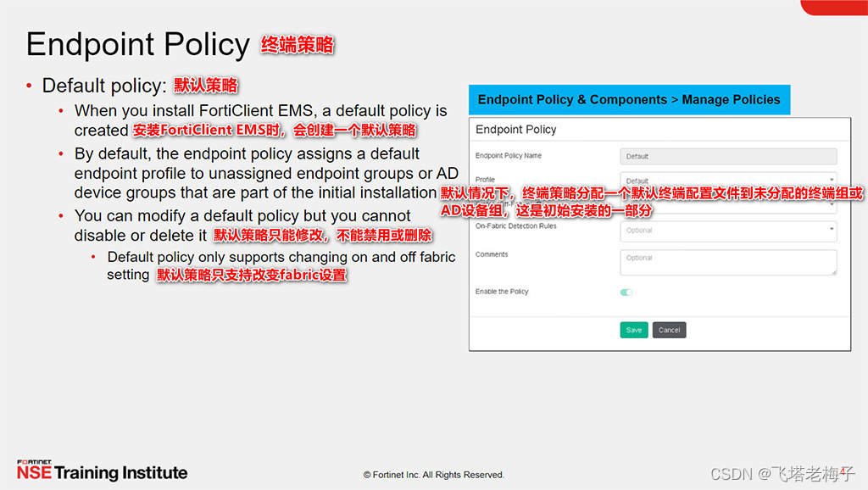Image resolution: width=868 pixels, height=490 pixels.
Task: Click the Profile label in form
Action: point(485,180)
